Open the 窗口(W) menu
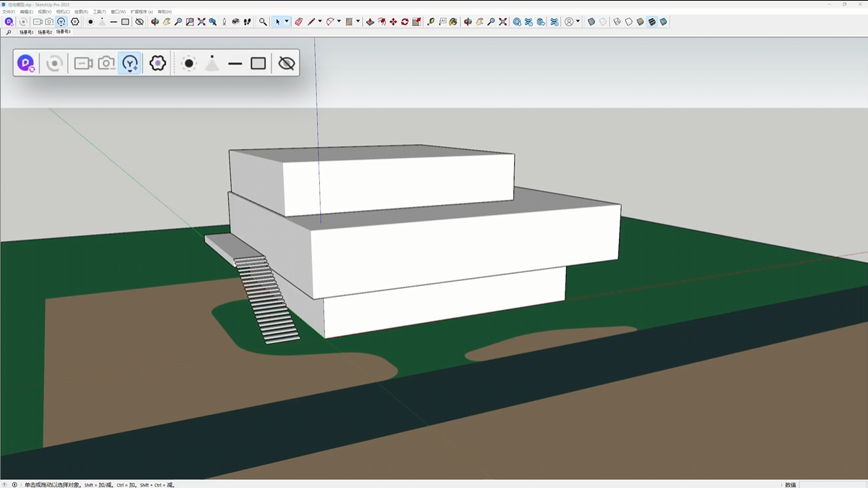 [118, 12]
